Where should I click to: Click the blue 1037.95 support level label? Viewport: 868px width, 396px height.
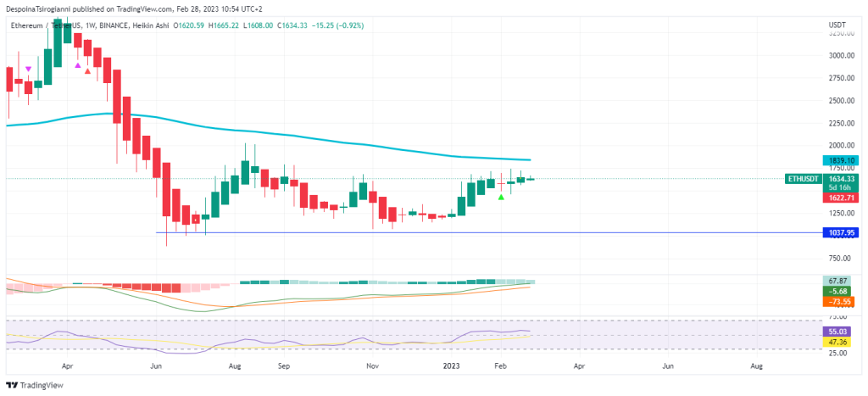pos(842,231)
